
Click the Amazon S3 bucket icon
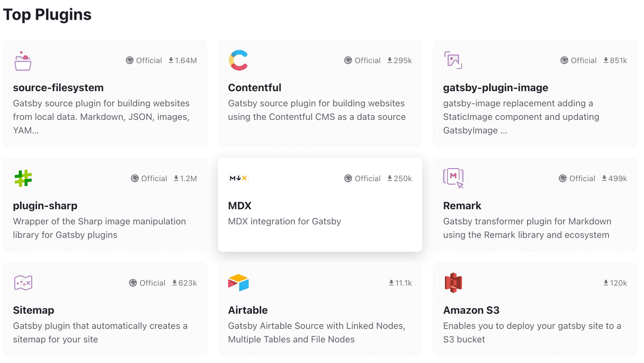(x=454, y=283)
